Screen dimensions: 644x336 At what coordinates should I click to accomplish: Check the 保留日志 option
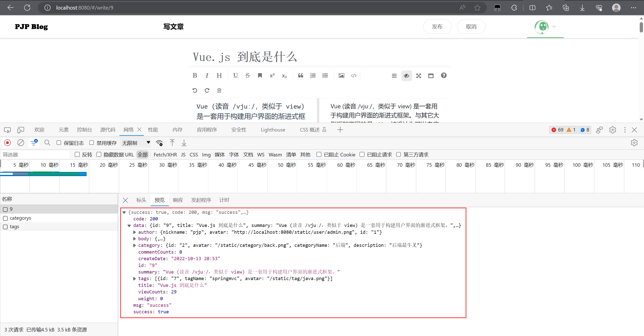(59, 143)
